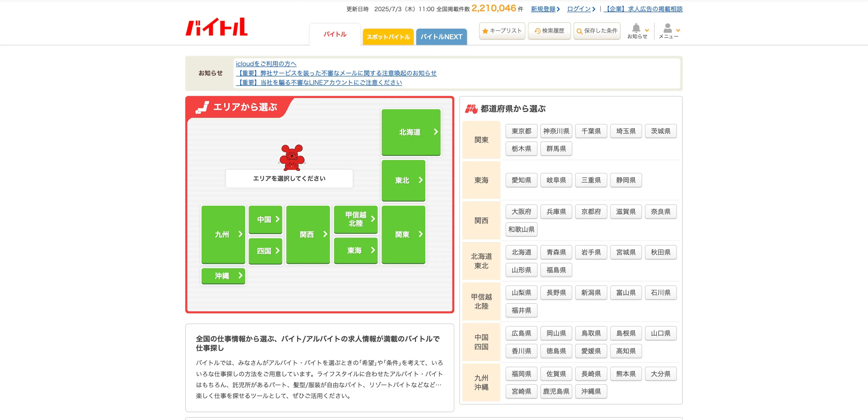Open the icloudをご利用の方へ notice
This screenshot has height=420, width=868.
(x=266, y=64)
